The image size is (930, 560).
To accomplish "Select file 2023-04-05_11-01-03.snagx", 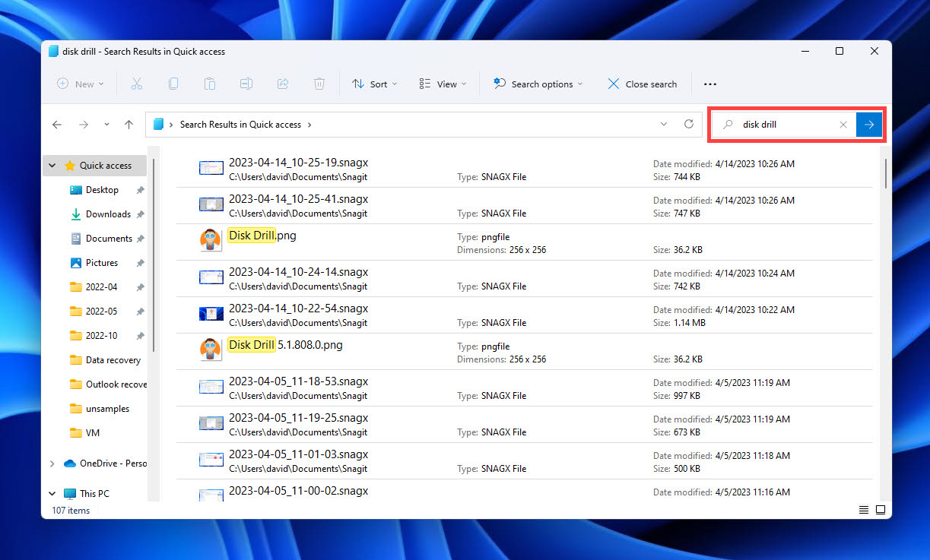I will 525,460.
